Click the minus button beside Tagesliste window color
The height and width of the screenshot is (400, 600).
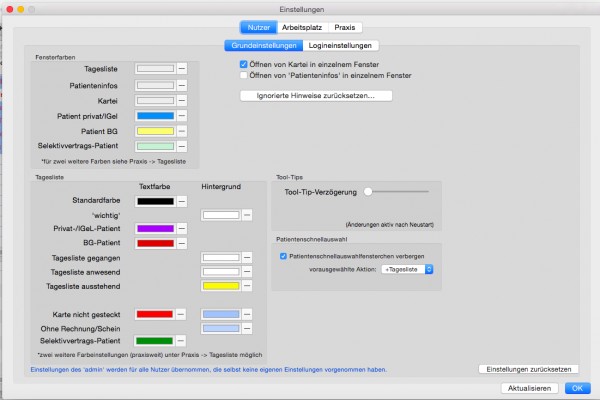pyautogui.click(x=182, y=69)
